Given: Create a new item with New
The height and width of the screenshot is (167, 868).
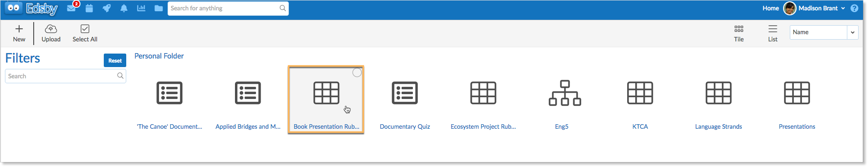Looking at the screenshot, I should tap(19, 33).
